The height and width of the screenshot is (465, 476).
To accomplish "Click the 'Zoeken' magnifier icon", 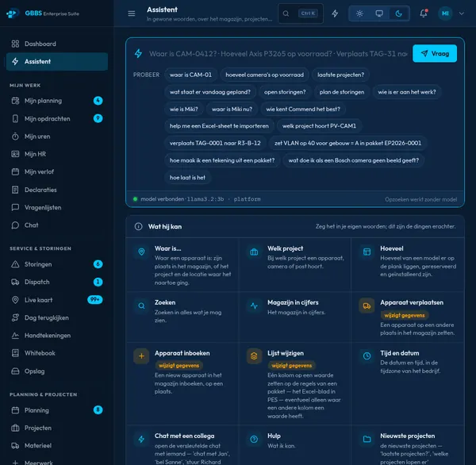I will (x=141, y=306).
